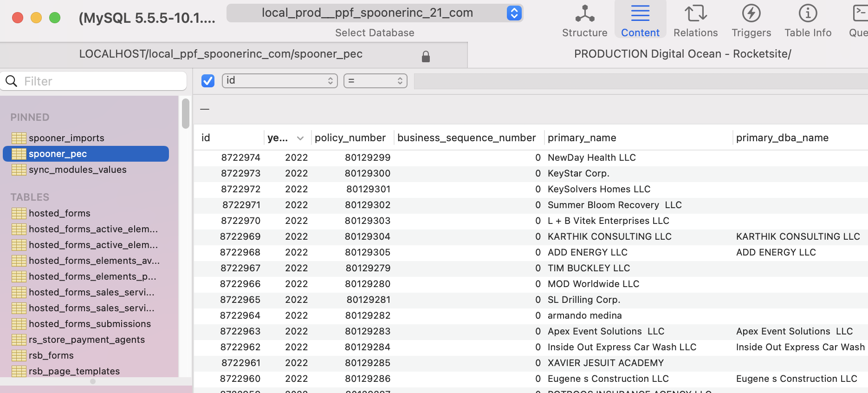This screenshot has width=868, height=393.
Task: Uncheck the filter rule checkbox
Action: click(x=208, y=81)
